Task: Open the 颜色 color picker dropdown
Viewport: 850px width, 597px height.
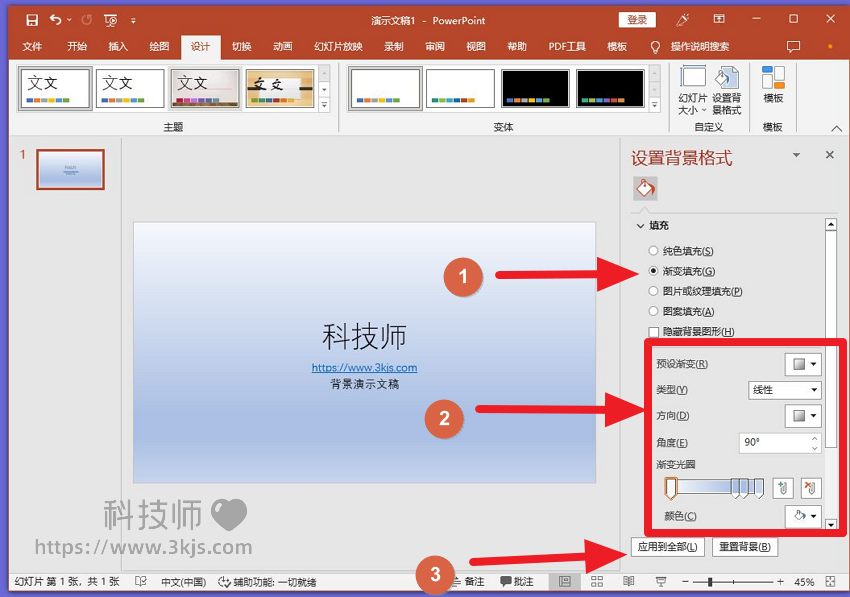Action: click(803, 516)
